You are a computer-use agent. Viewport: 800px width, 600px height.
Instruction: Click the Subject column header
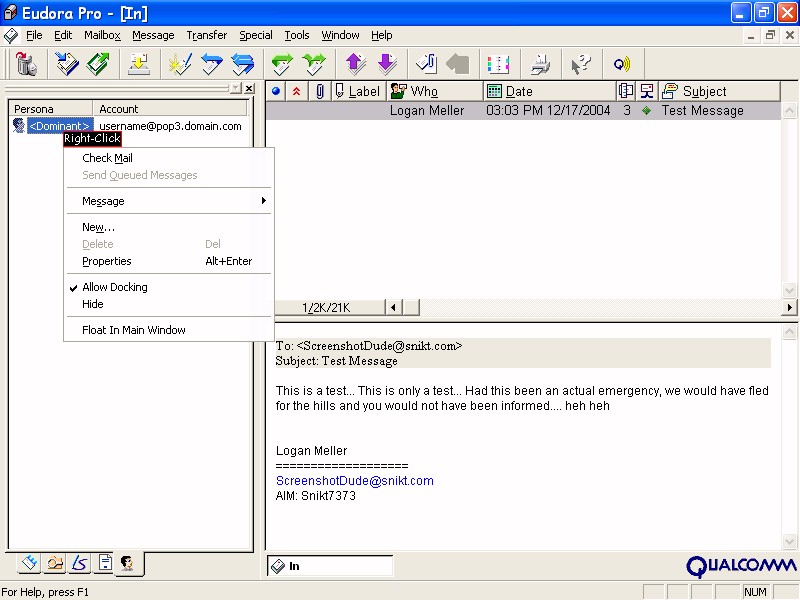point(719,91)
